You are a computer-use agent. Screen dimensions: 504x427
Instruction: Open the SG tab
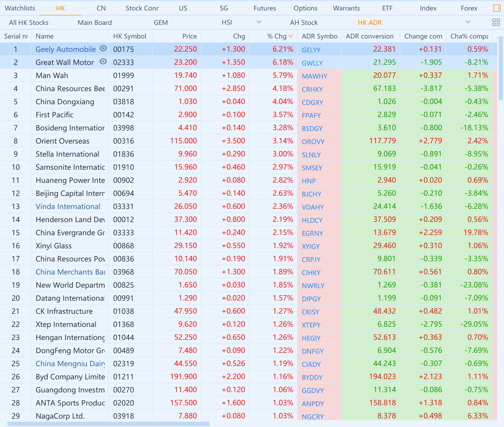tap(224, 8)
